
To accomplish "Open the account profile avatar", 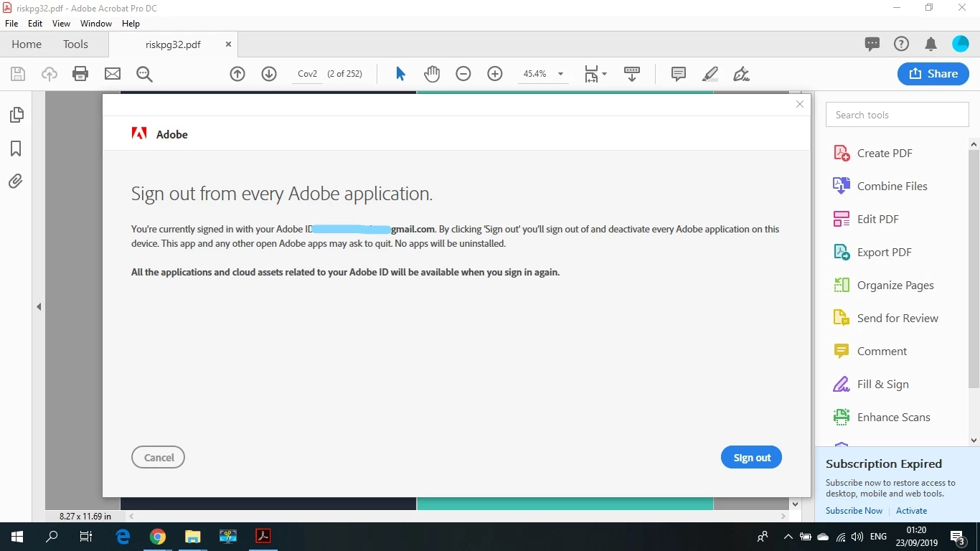I will pyautogui.click(x=961, y=44).
